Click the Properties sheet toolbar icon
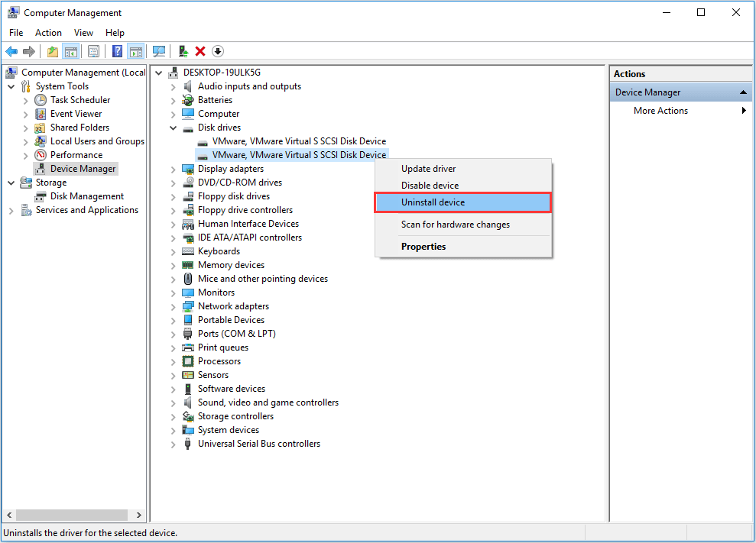Viewport: 756px width, 543px height. click(x=93, y=52)
